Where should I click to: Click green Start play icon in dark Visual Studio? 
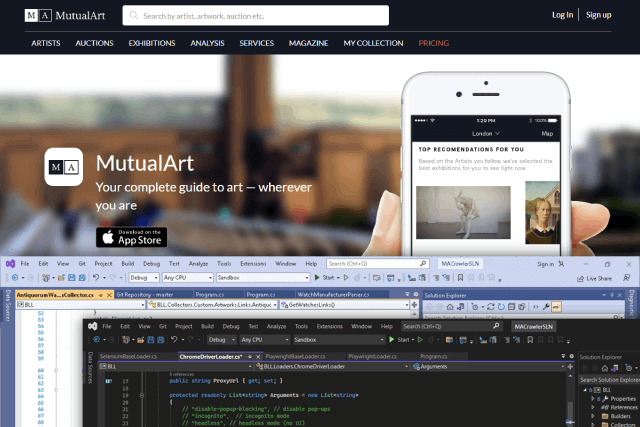(x=391, y=340)
